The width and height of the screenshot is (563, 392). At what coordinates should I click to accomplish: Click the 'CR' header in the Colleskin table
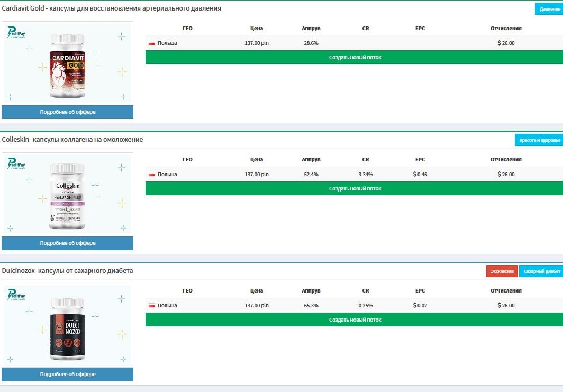366,160
